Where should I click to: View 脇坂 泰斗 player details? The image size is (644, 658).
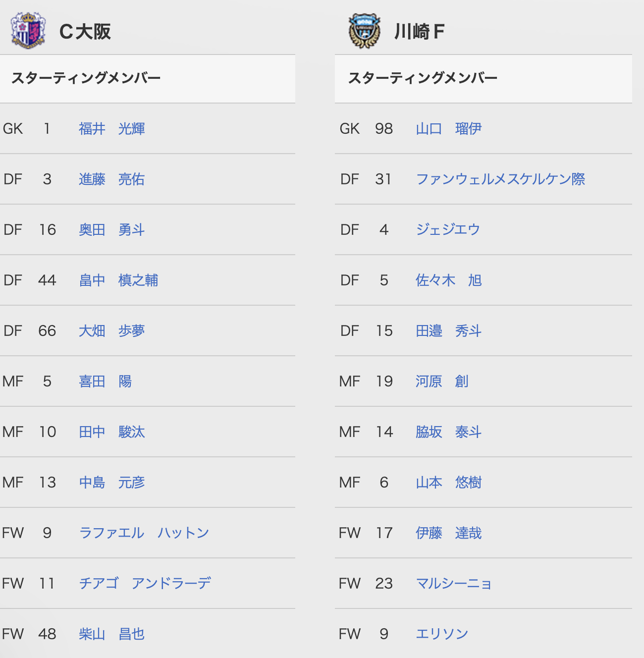point(449,432)
